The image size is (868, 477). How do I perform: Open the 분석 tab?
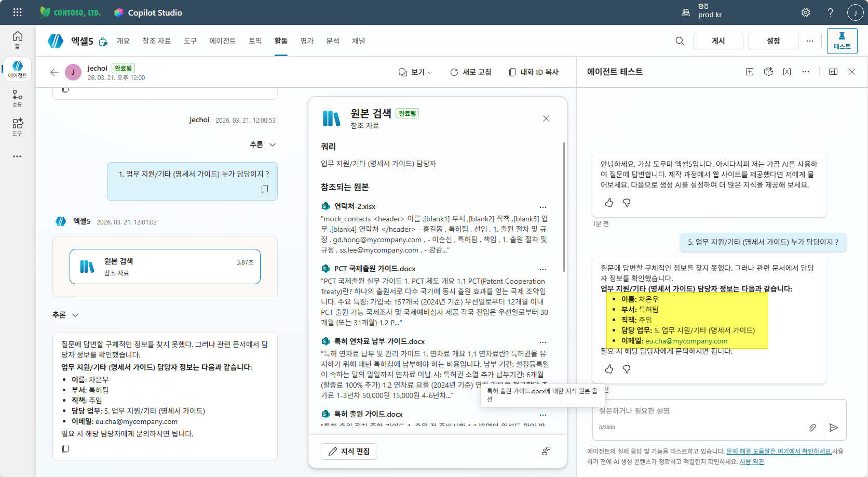333,41
